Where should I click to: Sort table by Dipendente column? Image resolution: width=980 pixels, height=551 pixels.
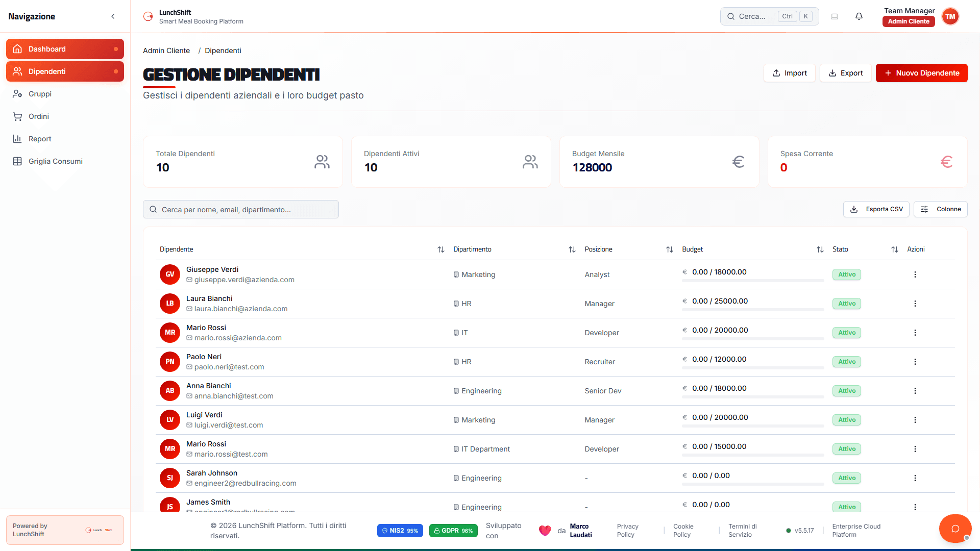(x=440, y=249)
